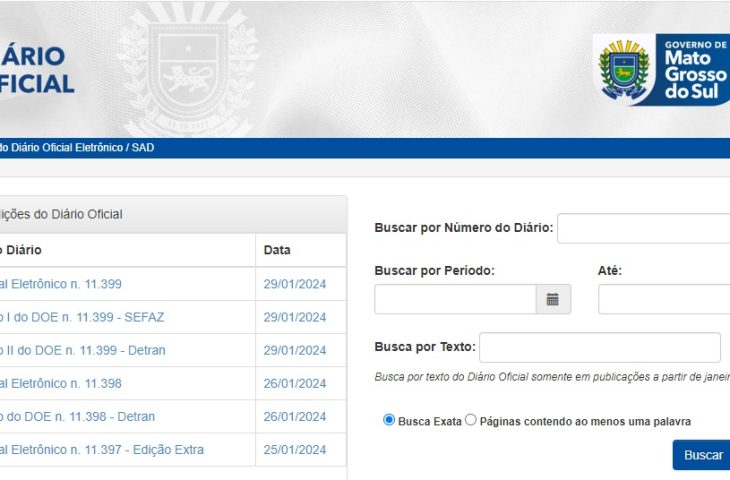
Task: Open the DOE n. 11.399 - SEFAZ supplement
Action: coord(82,317)
